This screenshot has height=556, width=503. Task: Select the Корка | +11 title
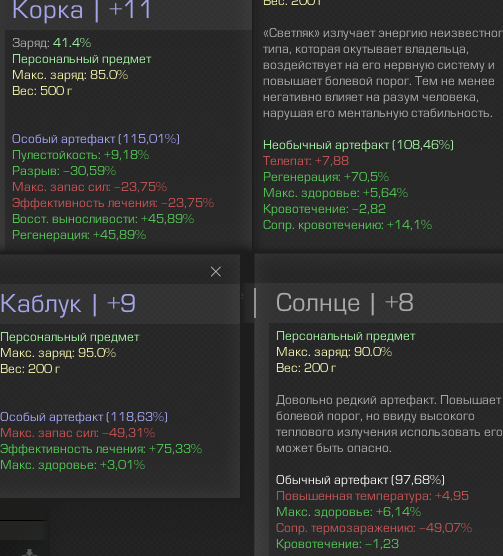[82, 10]
